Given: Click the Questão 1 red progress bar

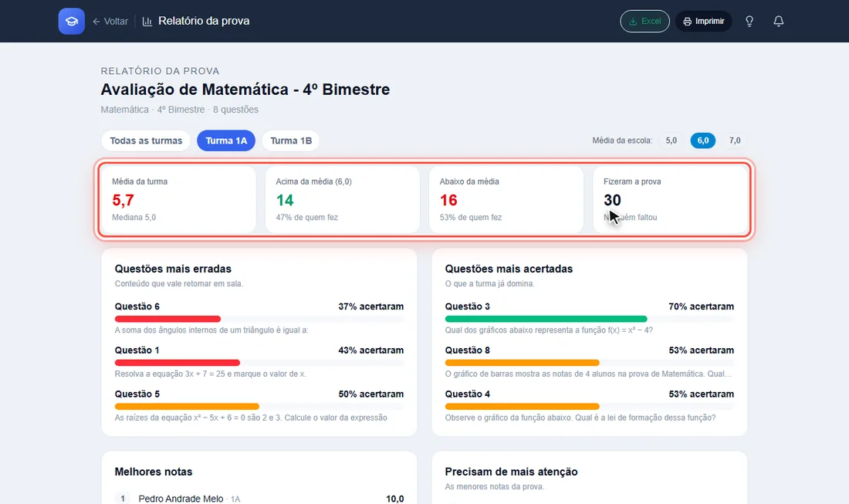Looking at the screenshot, I should click(x=177, y=363).
